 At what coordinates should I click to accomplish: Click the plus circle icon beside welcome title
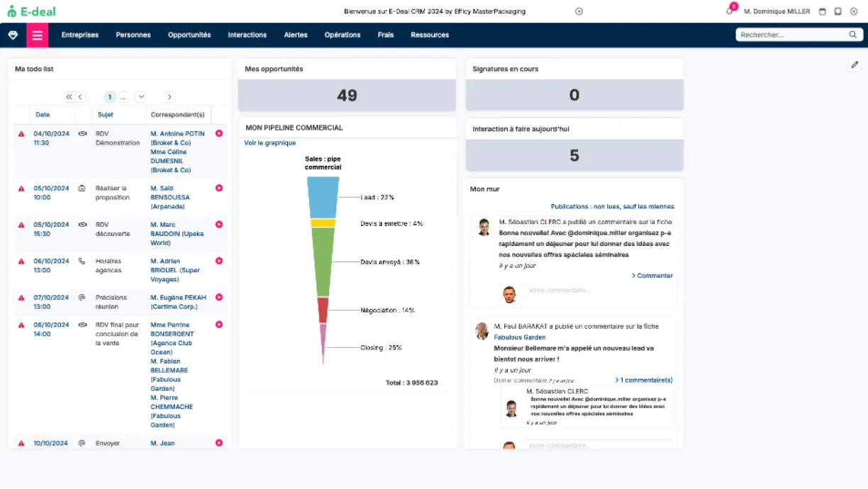(x=579, y=11)
